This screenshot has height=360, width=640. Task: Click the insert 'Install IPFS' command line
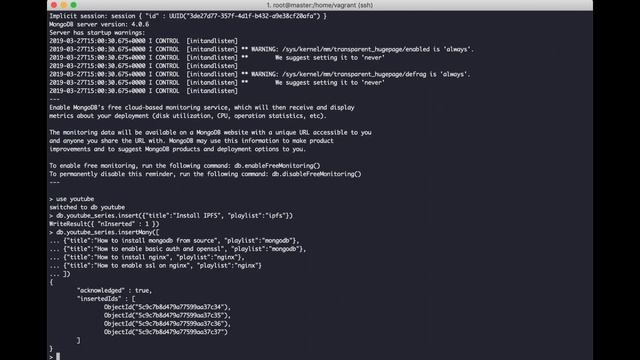pyautogui.click(x=171, y=216)
